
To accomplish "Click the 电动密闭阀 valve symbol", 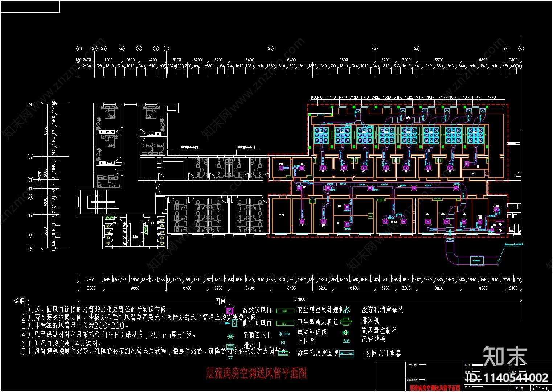I will click(x=284, y=334).
